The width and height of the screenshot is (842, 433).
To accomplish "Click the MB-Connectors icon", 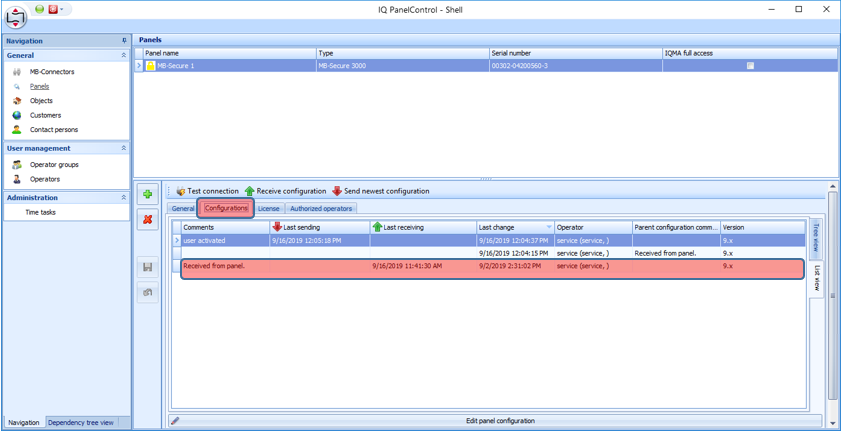I will (x=17, y=71).
